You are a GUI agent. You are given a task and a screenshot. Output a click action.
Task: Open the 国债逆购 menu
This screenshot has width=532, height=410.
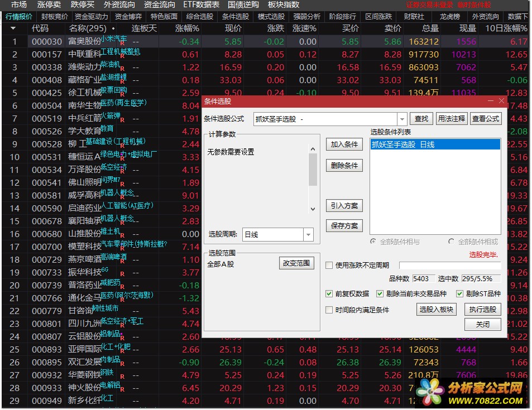pos(243,5)
